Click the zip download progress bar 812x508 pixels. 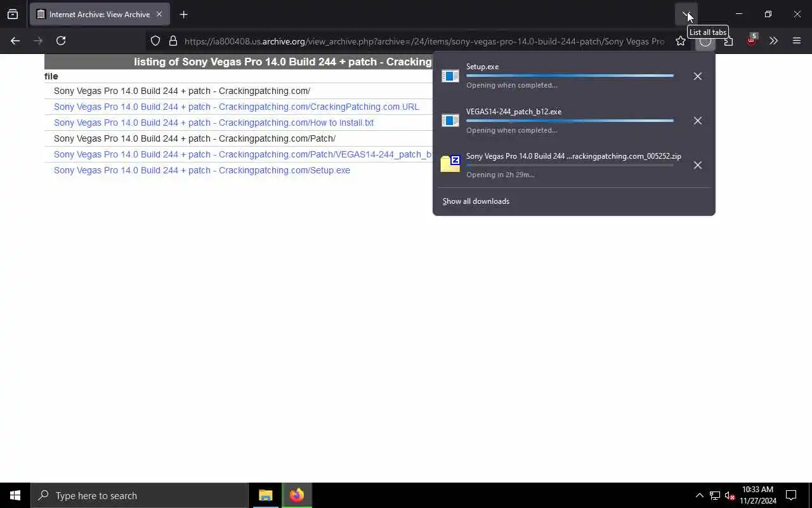[570, 165]
